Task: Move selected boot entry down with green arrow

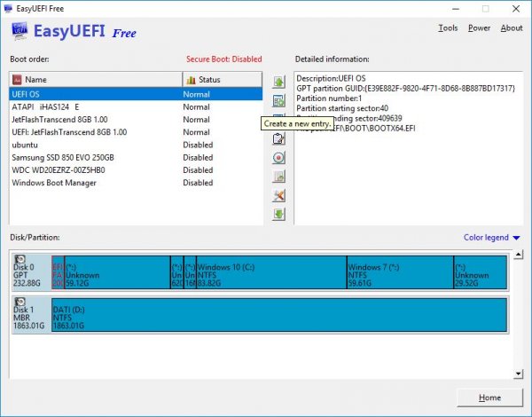Action: pos(278,215)
